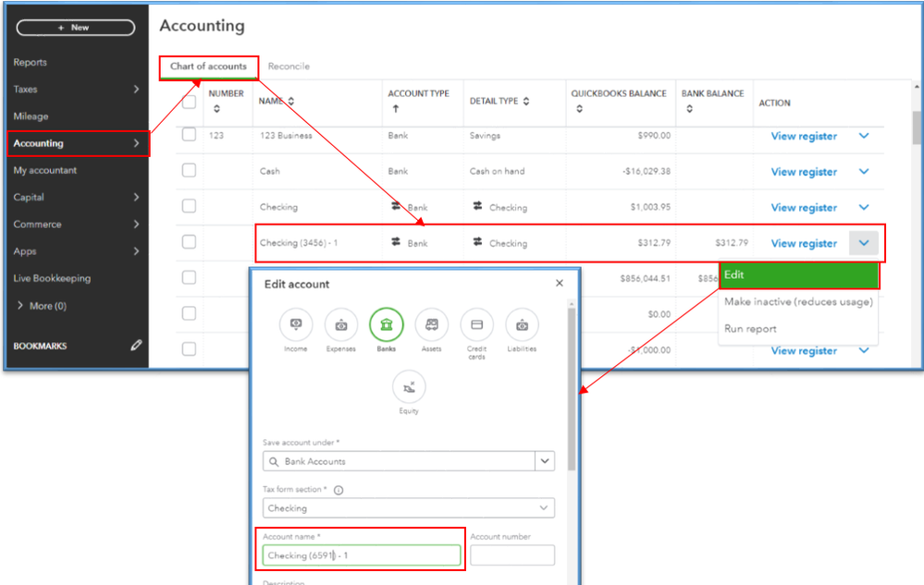This screenshot has width=924, height=585.
Task: Check the 123 Business row checkbox
Action: [190, 134]
